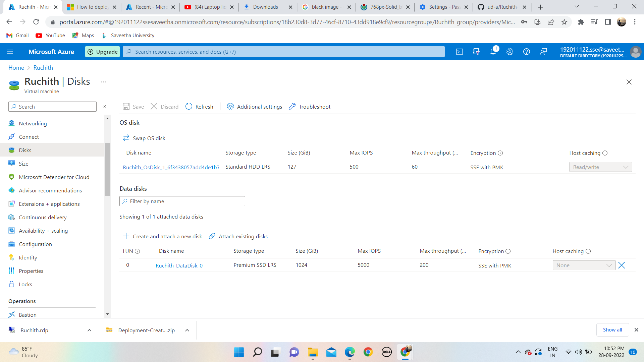The image size is (644, 362).
Task: Expand Ruchith.rdp download options arrow
Action: (x=89, y=330)
